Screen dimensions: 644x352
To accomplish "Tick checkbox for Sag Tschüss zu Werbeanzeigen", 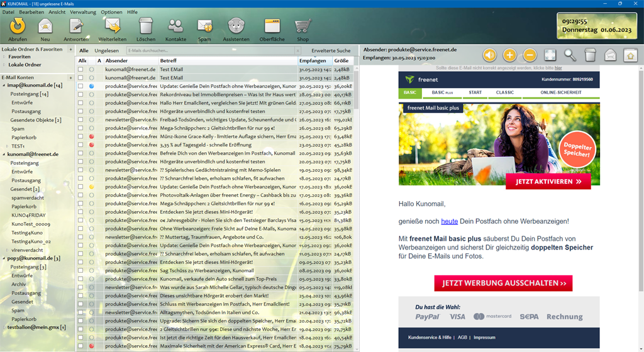I will tap(80, 270).
